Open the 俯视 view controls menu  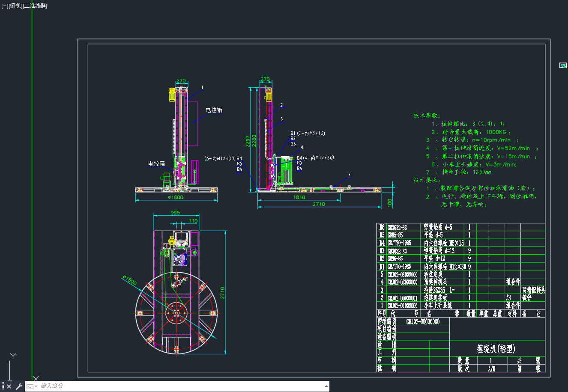click(x=15, y=6)
